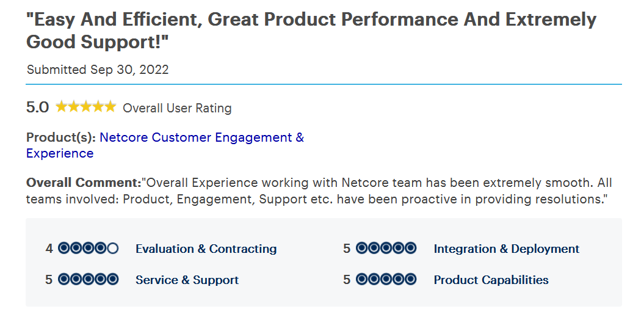
Task: Click the Submitted Sep 30, 2022 date
Action: click(x=98, y=70)
